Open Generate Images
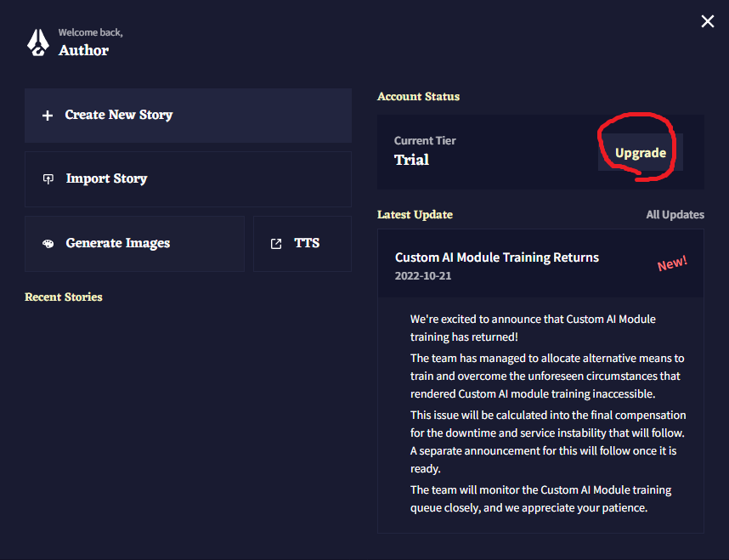 coord(134,244)
